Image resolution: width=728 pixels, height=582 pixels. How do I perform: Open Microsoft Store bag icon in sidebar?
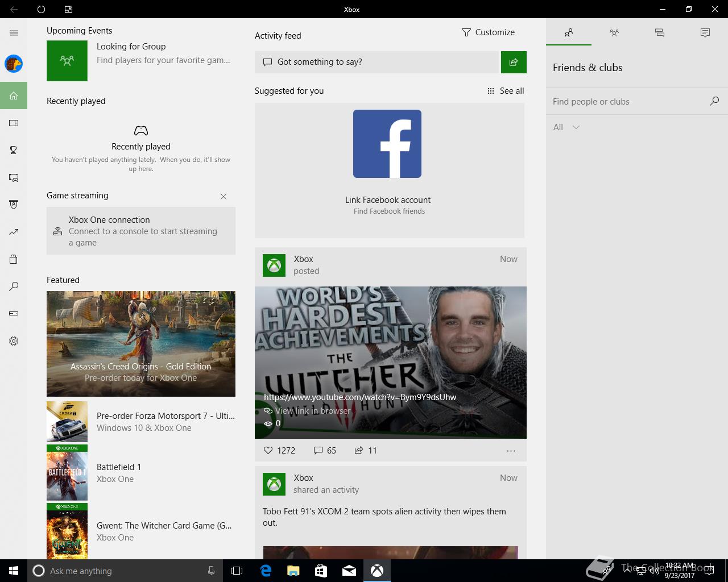point(14,259)
